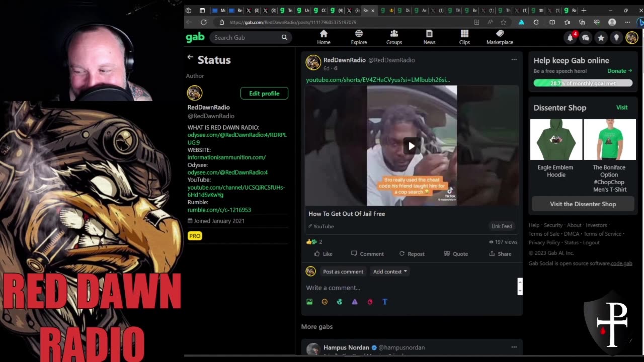Open the News section
This screenshot has height=362, width=644.
[x=429, y=37]
